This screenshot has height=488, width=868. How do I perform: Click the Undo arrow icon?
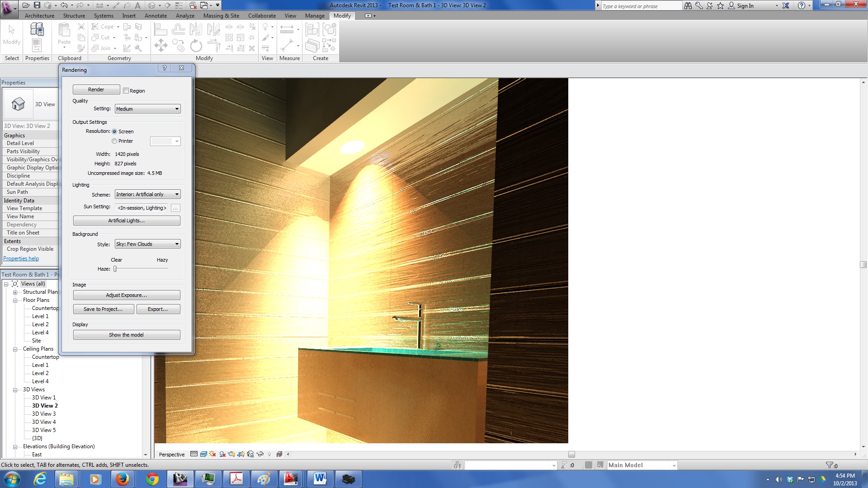pyautogui.click(x=64, y=5)
